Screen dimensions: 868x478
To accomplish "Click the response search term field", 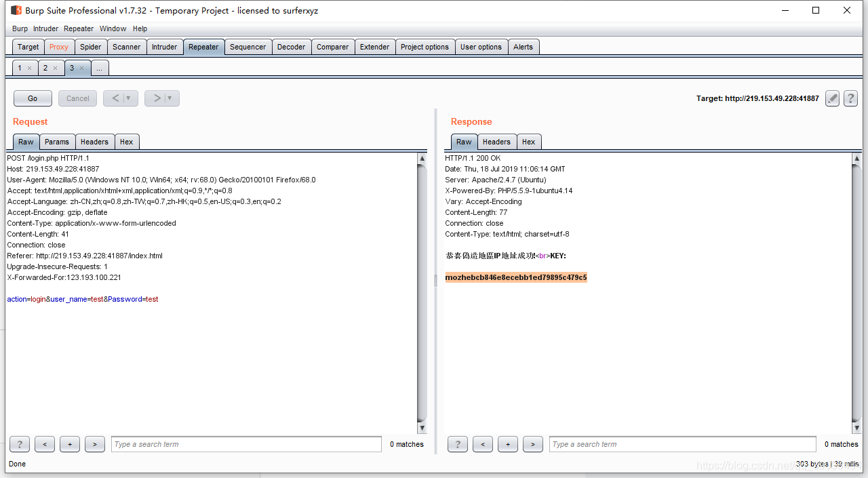I will click(683, 444).
